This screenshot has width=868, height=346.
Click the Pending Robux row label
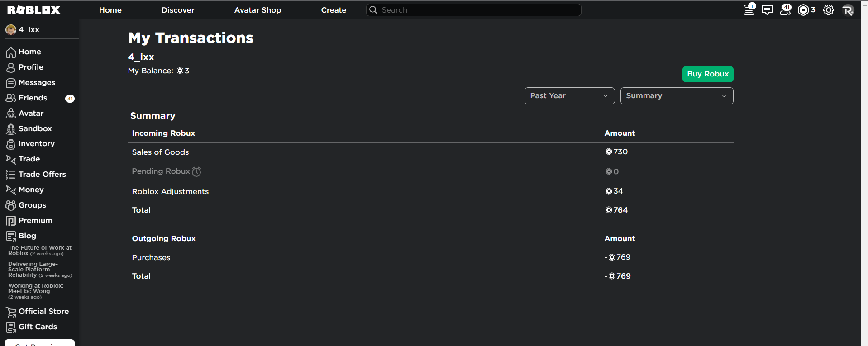161,171
